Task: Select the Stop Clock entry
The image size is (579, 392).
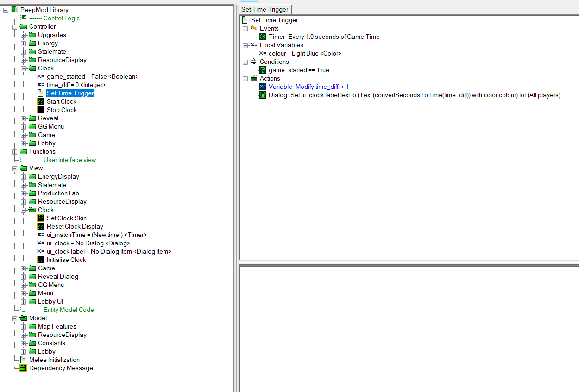Action: click(x=62, y=110)
